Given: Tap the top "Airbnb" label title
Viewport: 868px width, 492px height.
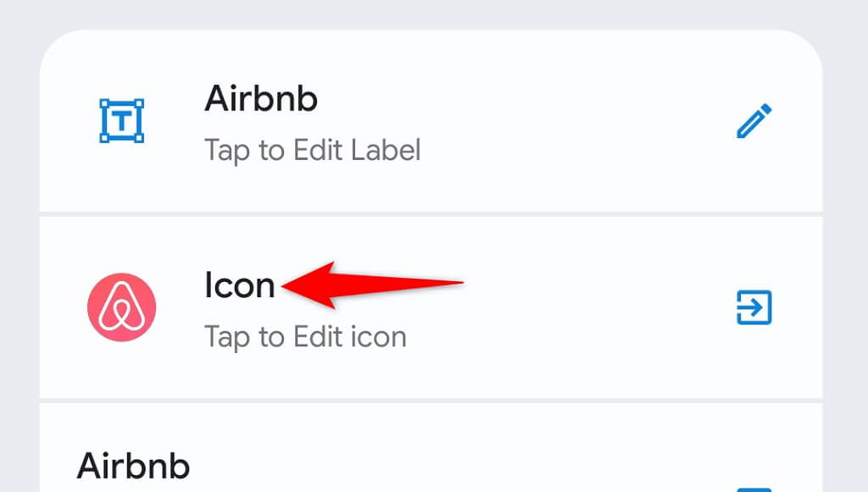Looking at the screenshot, I should point(261,99).
